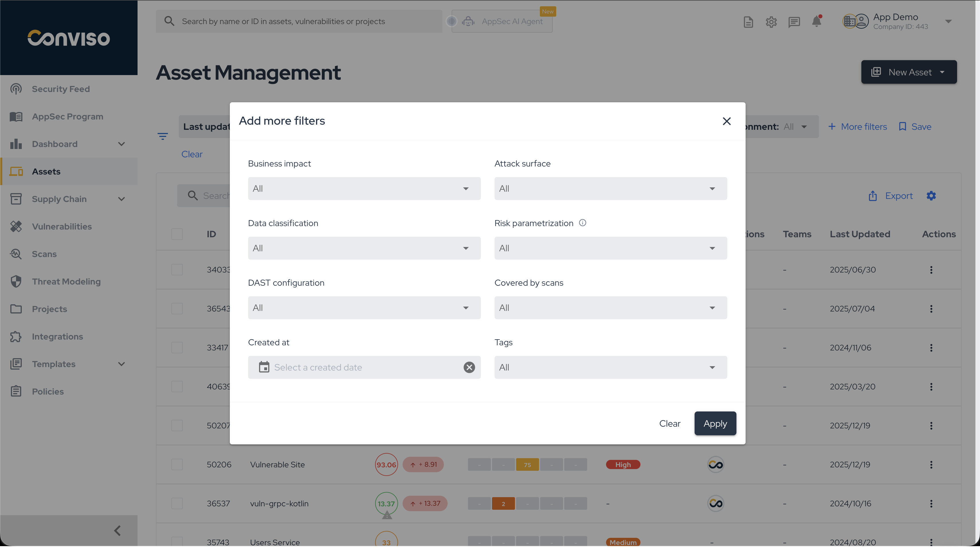Open the platform settings gear in top bar
This screenshot has height=549, width=980.
(x=771, y=22)
